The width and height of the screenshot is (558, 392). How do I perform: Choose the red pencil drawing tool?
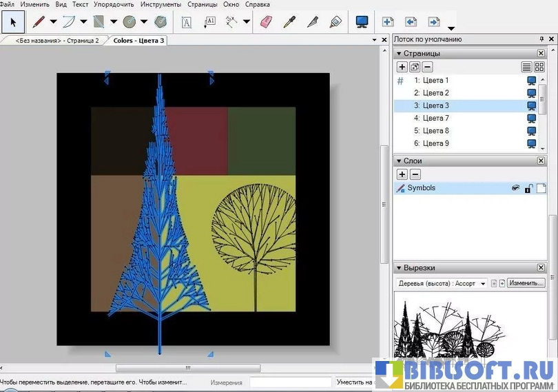39,22
